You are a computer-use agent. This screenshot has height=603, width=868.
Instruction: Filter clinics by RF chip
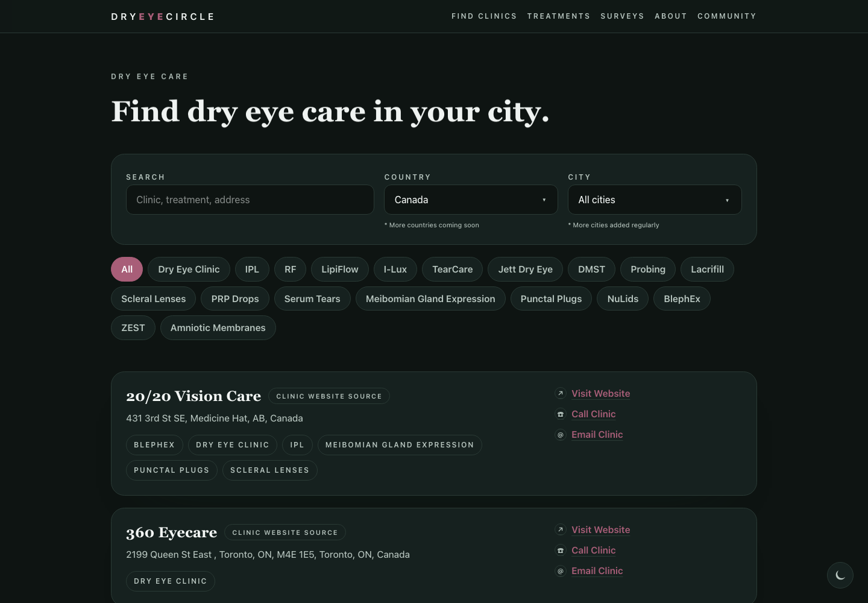point(291,269)
